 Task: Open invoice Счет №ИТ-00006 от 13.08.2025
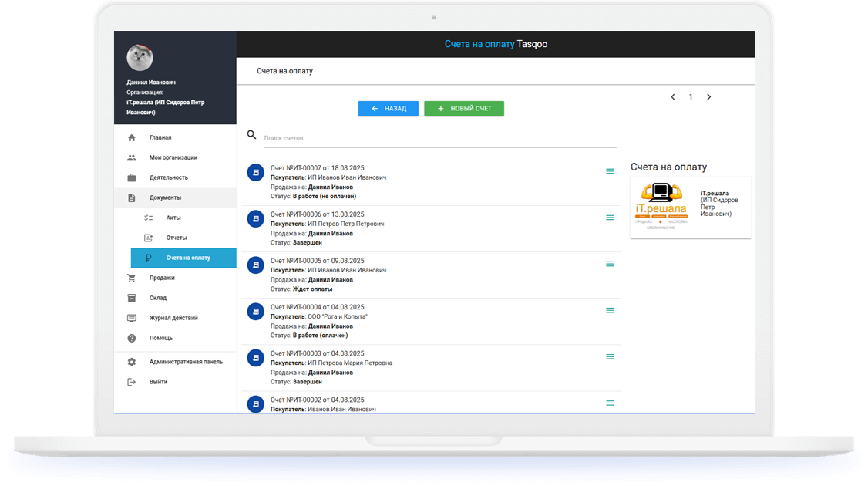point(317,214)
